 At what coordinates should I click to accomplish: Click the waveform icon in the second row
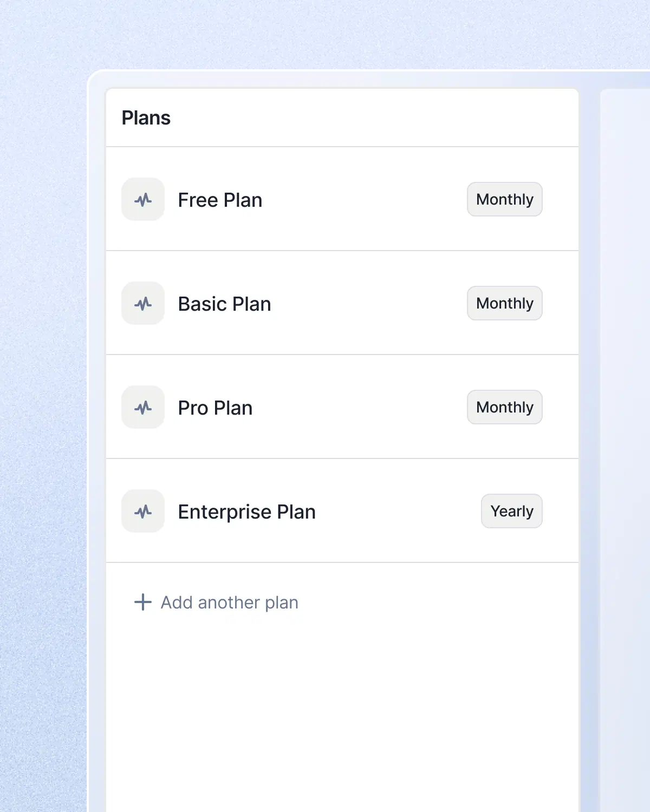(x=142, y=303)
